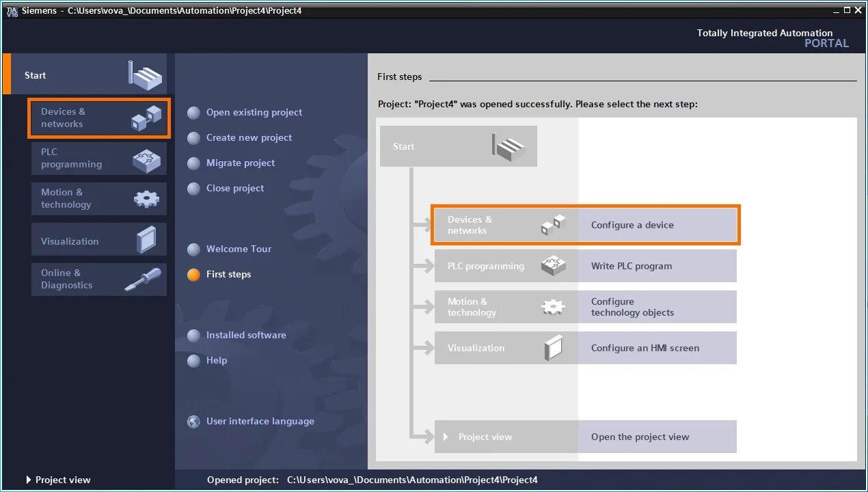Click the PLC programming puzzle icon in sidebar
The width and height of the screenshot is (868, 492).
coord(147,159)
